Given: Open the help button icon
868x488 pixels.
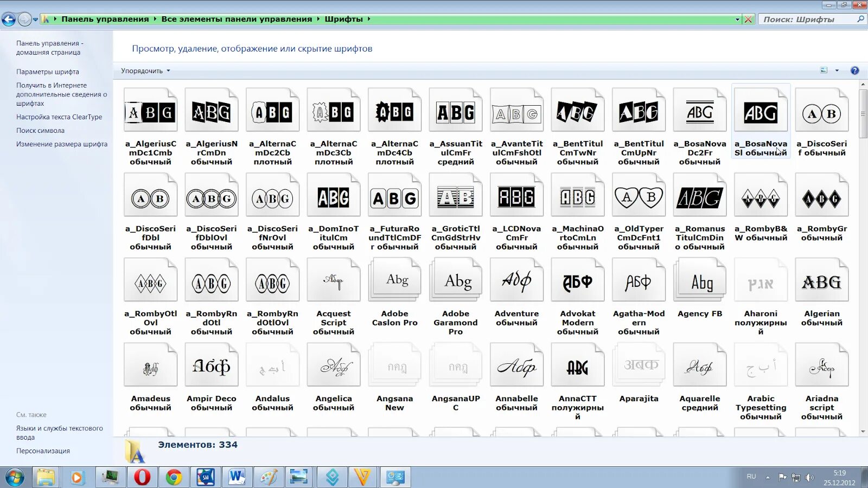Looking at the screenshot, I should click(x=854, y=70).
